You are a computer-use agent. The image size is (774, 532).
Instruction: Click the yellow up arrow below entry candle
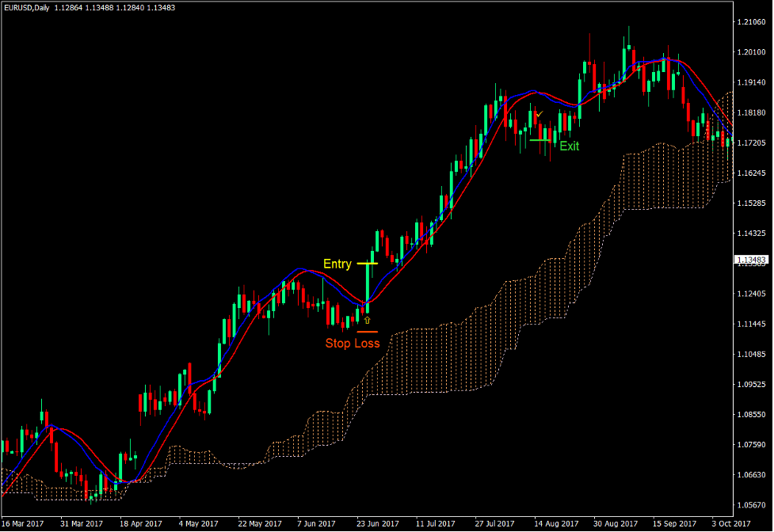click(x=367, y=320)
